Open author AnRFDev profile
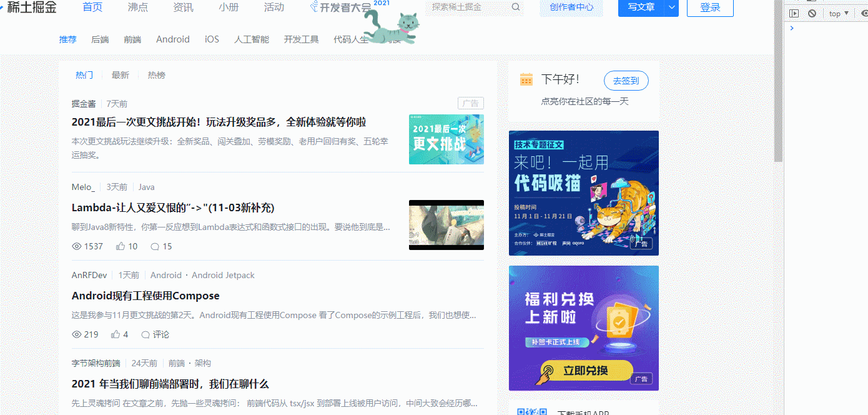The width and height of the screenshot is (868, 415). [x=89, y=275]
